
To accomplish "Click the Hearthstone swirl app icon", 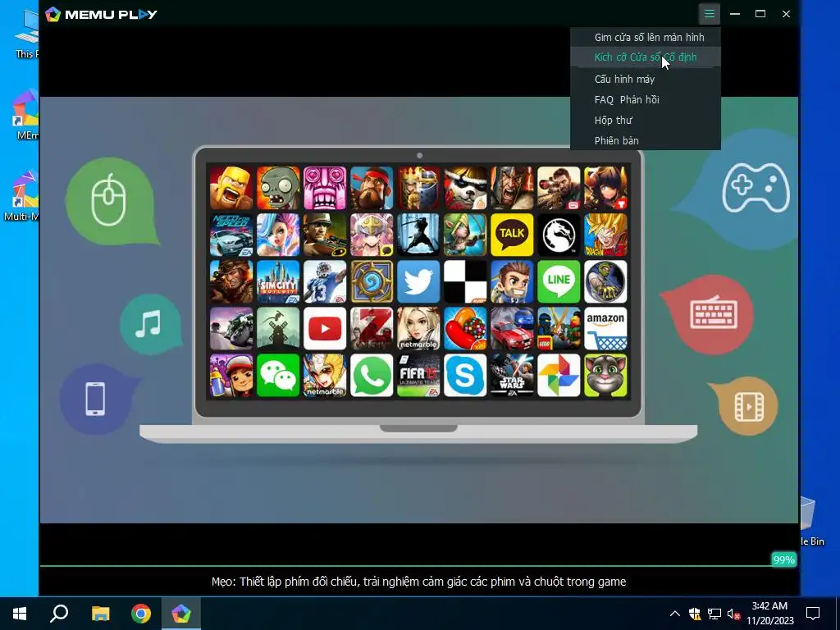I will (x=372, y=282).
